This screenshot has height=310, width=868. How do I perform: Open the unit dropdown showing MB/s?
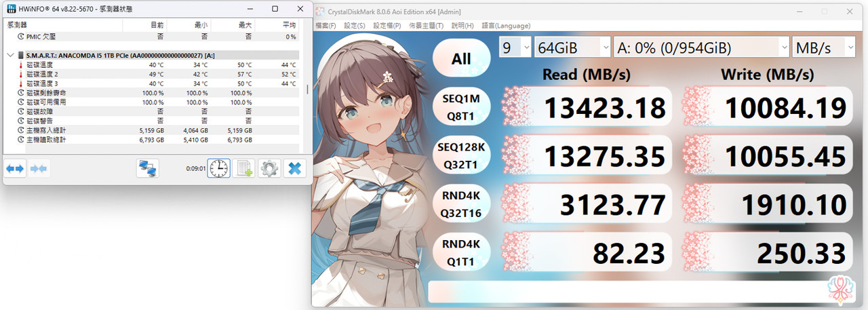pyautogui.click(x=824, y=47)
